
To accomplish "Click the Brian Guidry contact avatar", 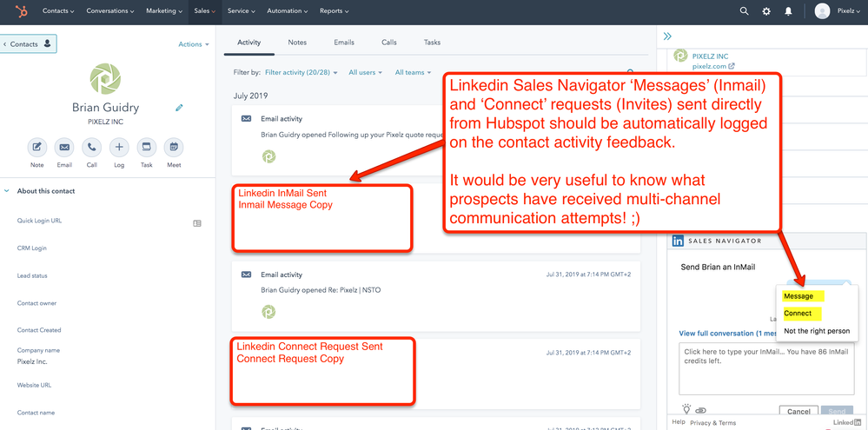I will (105, 78).
